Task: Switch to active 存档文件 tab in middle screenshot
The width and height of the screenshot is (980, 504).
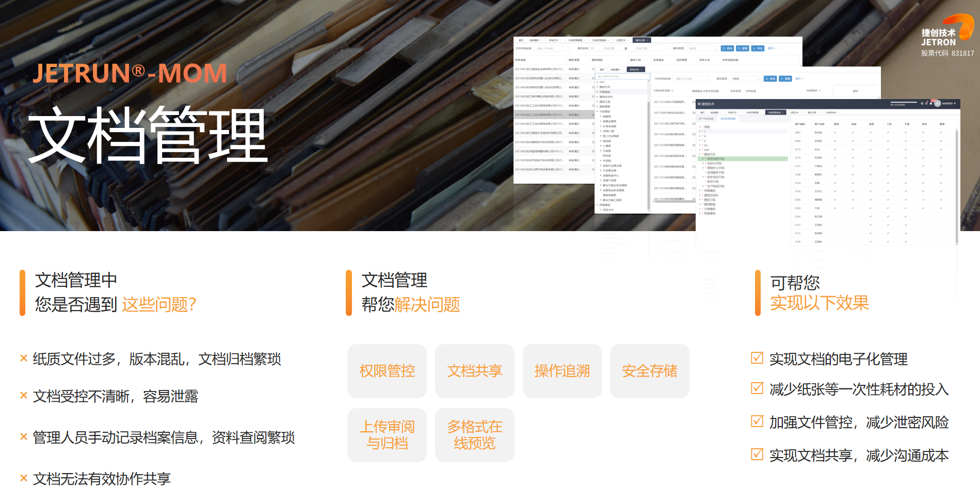Action: point(636,70)
